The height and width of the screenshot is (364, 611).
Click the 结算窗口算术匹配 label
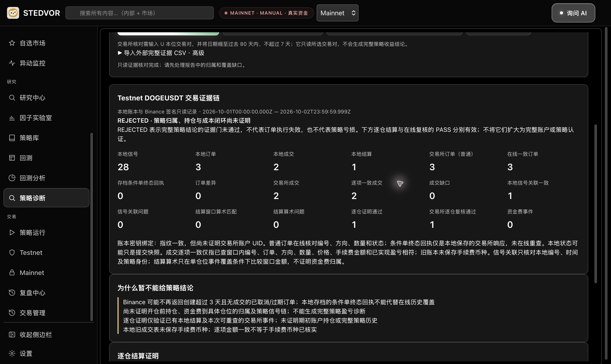coord(216,212)
